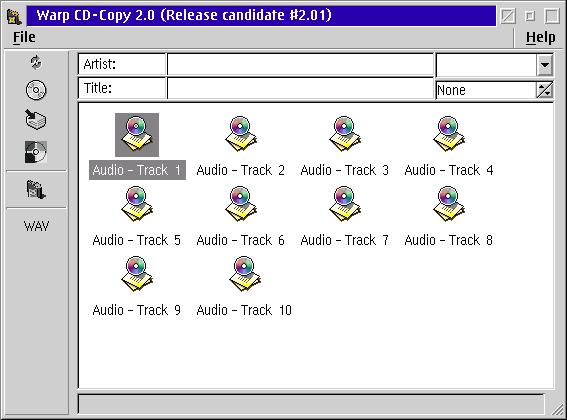Viewport: 567px width, 420px height.
Task: Select the Audio - Track 6 icon
Action: coord(240,204)
